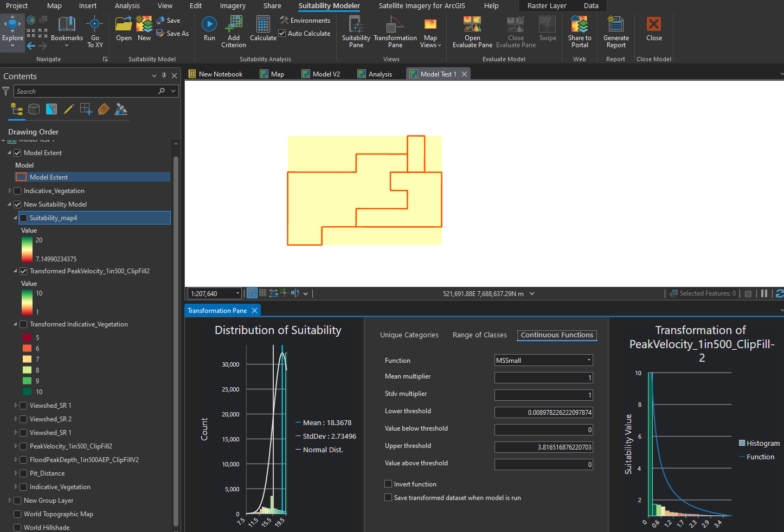Turn on World Hillshade layer

17,528
